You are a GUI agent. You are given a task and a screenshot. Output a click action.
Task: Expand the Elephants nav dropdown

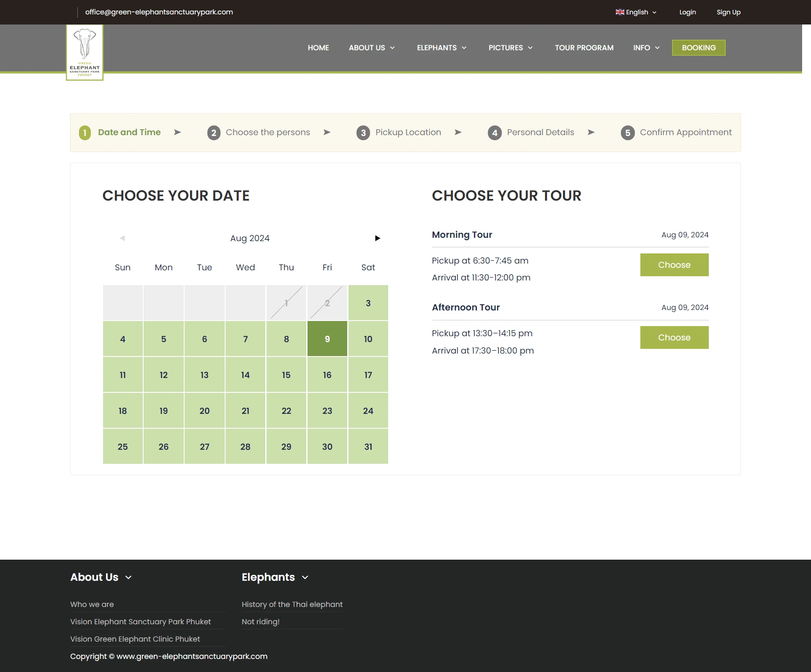[x=441, y=48]
